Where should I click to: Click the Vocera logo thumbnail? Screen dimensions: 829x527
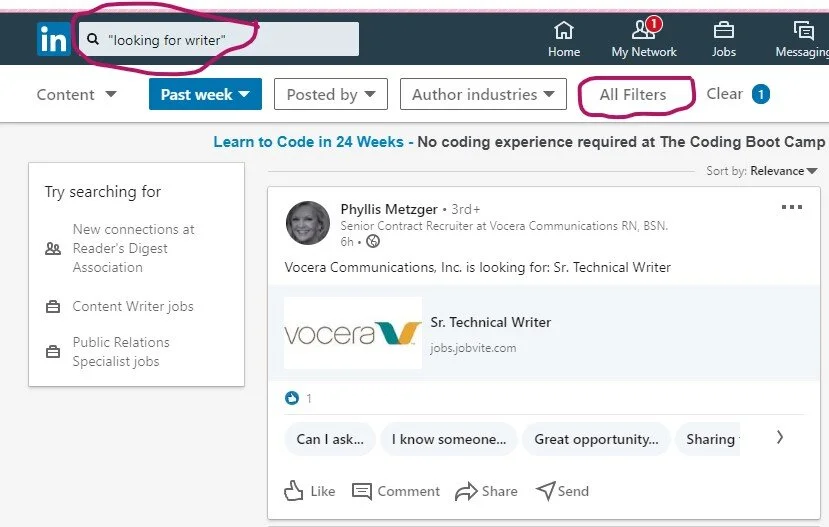pos(353,332)
